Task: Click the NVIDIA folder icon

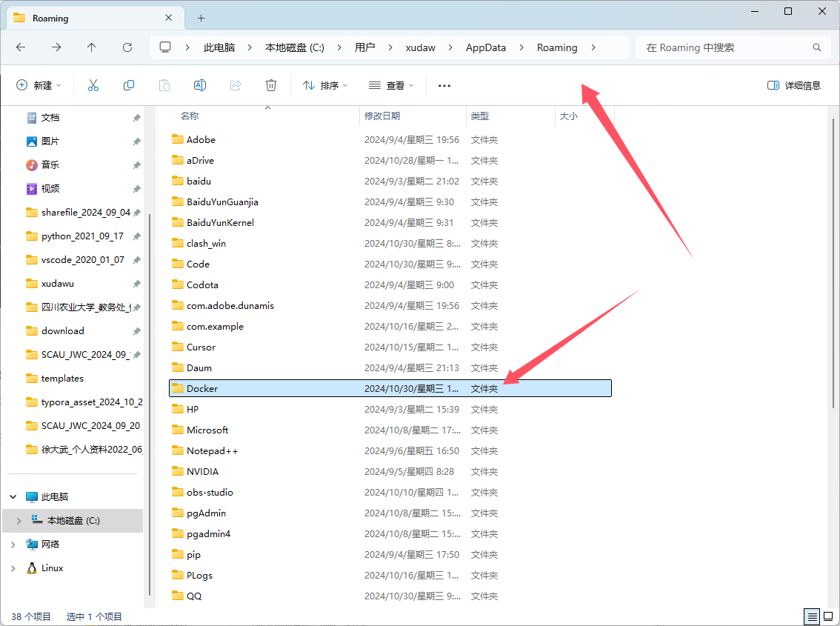Action: [178, 471]
